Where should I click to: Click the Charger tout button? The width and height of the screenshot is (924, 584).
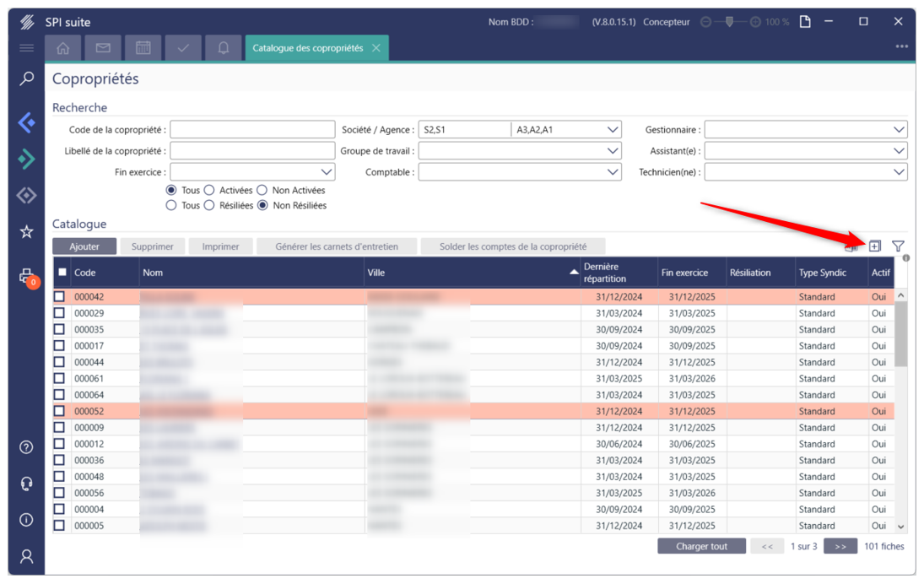point(701,546)
